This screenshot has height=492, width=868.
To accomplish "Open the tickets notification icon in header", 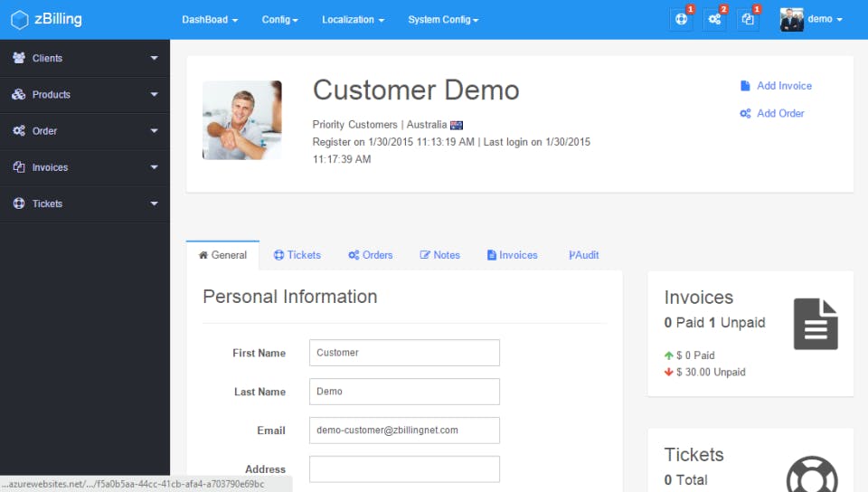I will (x=682, y=19).
